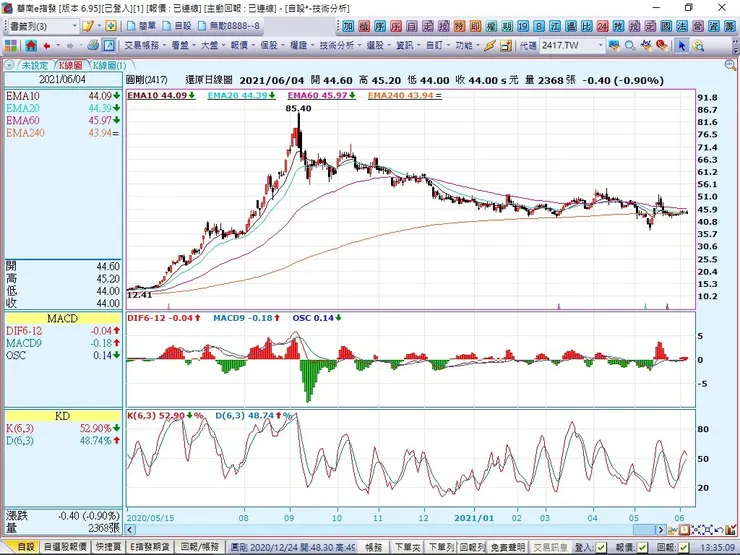Image resolution: width=740 pixels, height=555 pixels.
Task: Click the '加' blue toolbar icon
Action: pos(348,26)
